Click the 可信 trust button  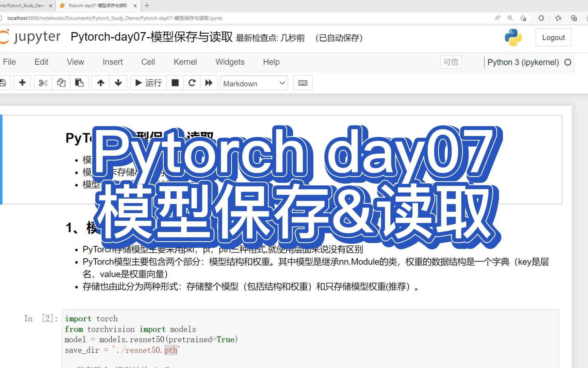click(x=451, y=62)
